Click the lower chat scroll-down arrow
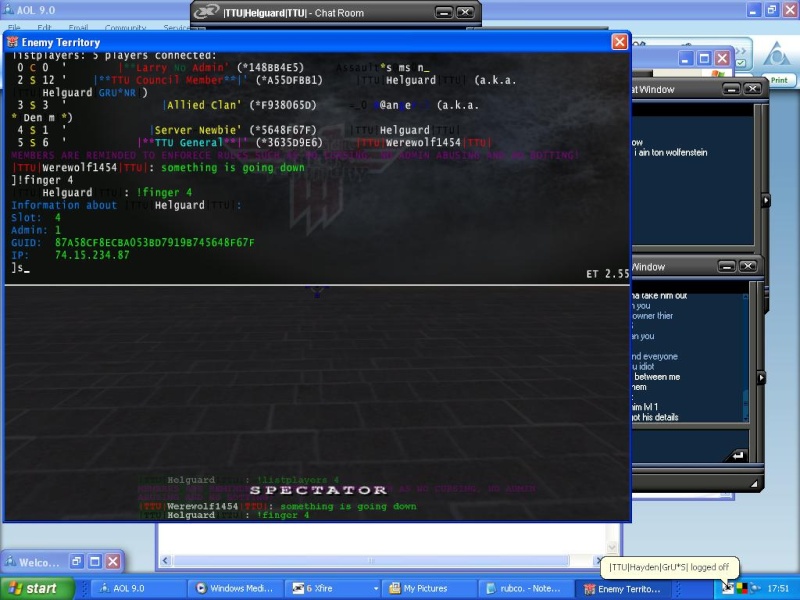 point(745,418)
